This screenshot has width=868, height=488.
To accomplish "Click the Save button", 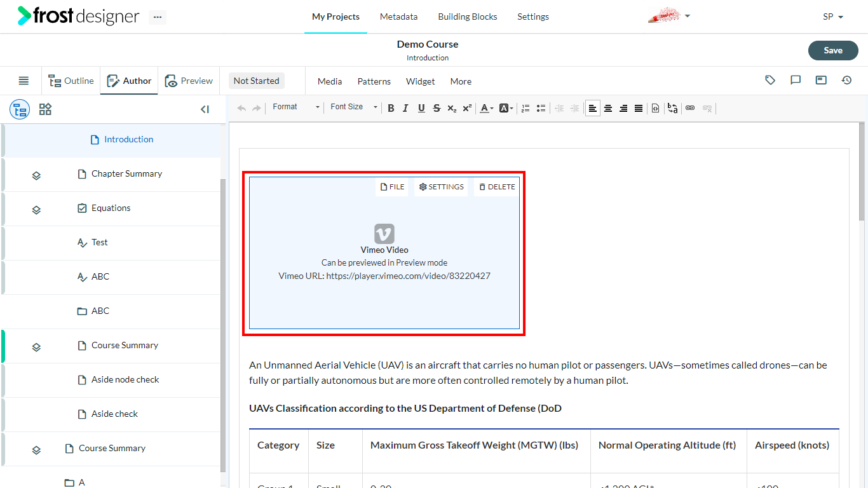I will pyautogui.click(x=833, y=50).
